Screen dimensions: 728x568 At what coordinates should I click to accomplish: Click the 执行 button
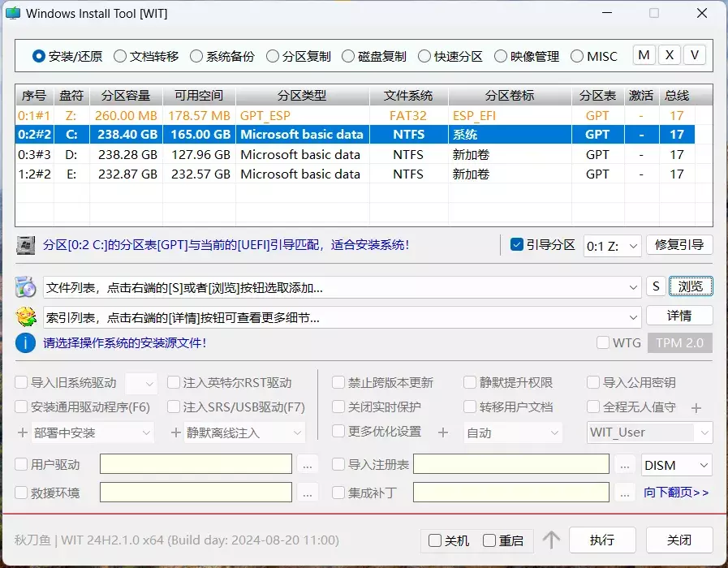[602, 540]
